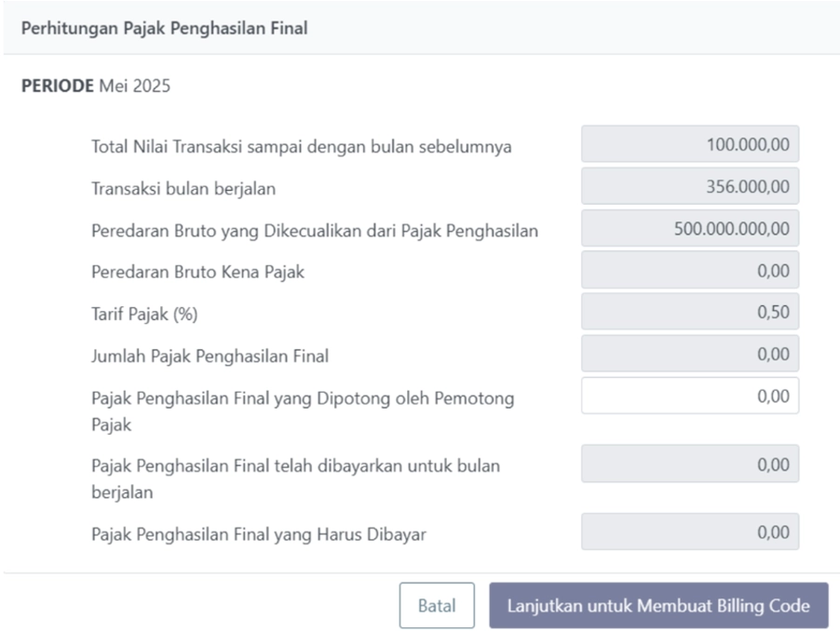The height and width of the screenshot is (631, 840).
Task: Click the Total Nilai Transaksi value field
Action: pyautogui.click(x=690, y=144)
